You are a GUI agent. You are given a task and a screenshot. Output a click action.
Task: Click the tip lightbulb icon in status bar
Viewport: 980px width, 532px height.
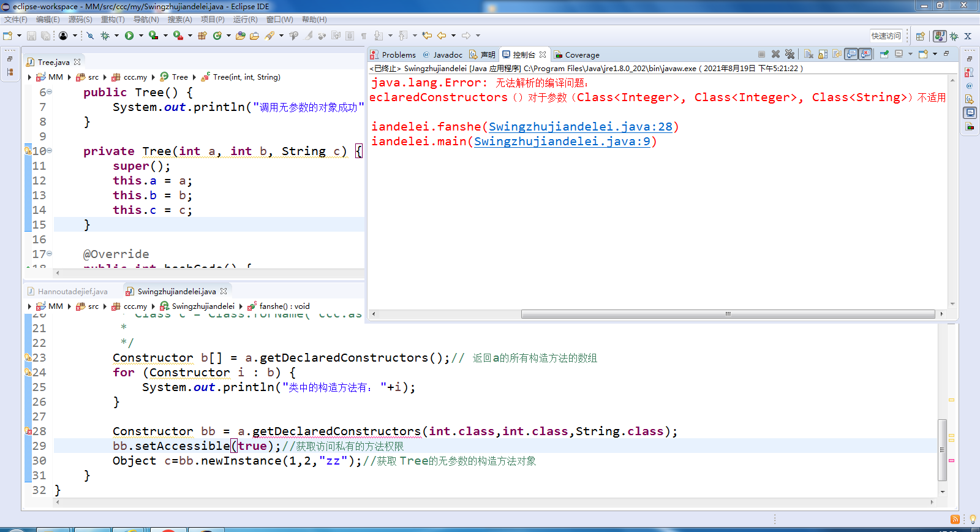[x=973, y=519]
